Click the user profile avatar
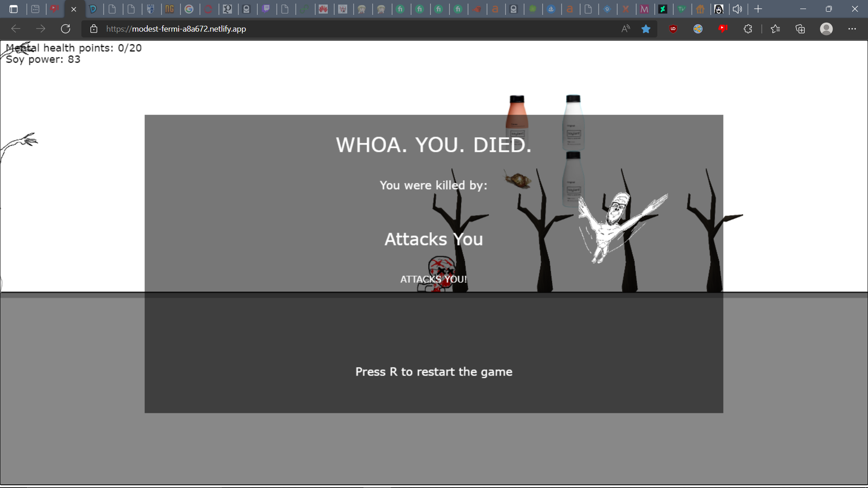The width and height of the screenshot is (868, 488). (826, 29)
